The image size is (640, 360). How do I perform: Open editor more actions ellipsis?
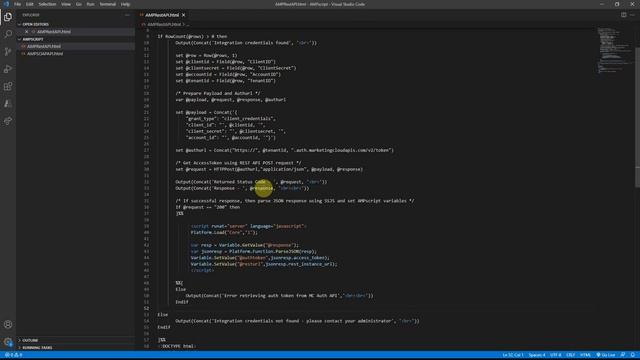(x=632, y=15)
